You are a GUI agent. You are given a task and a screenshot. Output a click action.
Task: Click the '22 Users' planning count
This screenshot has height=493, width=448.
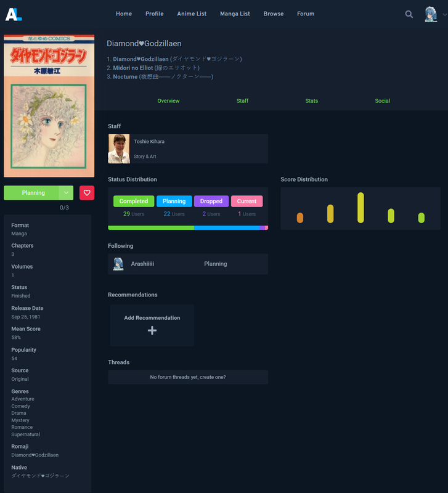[x=174, y=214]
